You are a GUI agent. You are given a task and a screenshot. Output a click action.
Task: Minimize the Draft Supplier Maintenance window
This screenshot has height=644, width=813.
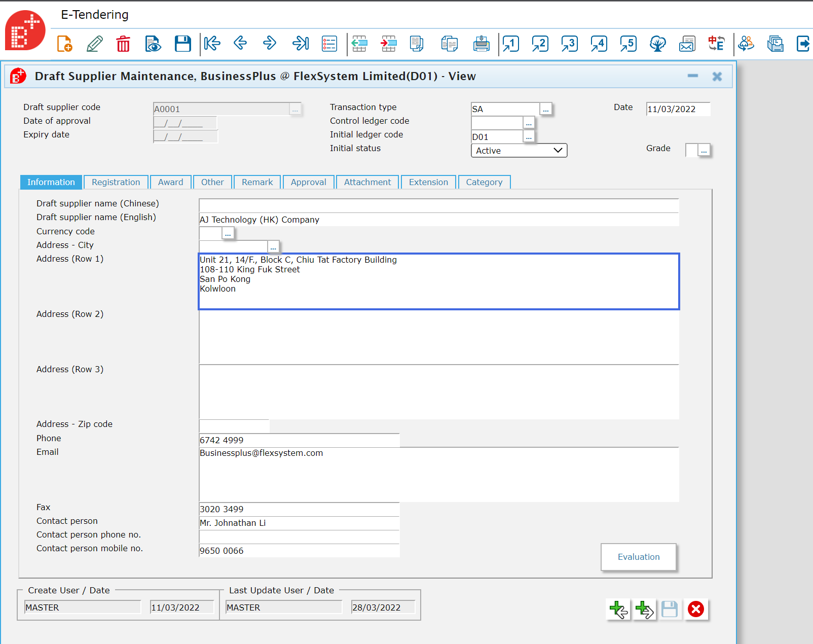[692, 76]
